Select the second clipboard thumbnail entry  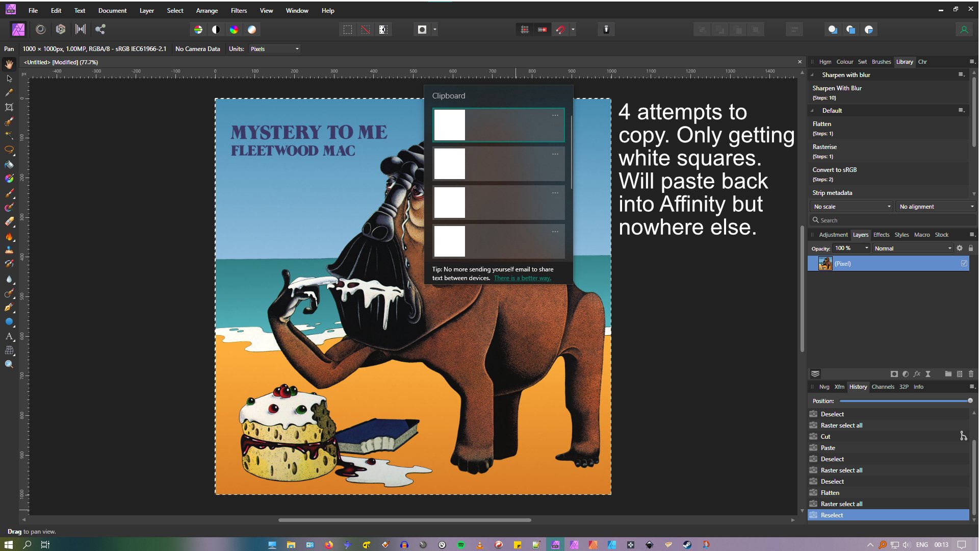[499, 164]
